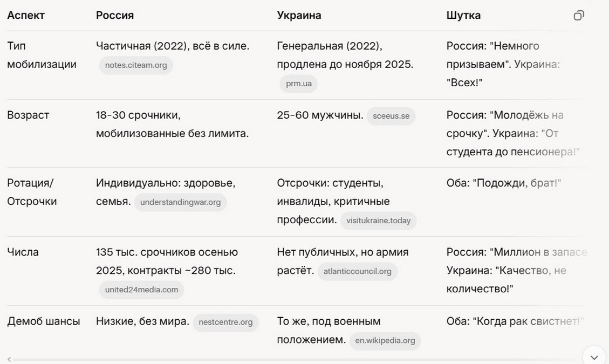Image resolution: width=609 pixels, height=364 pixels.
Task: Click the Числа row label
Action: (24, 252)
